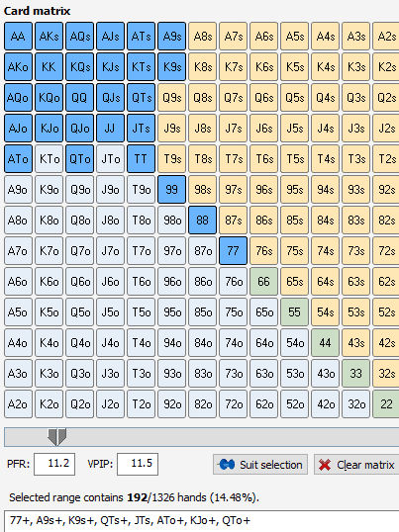
Task: Select the 54s suited connector cell
Action: [326, 312]
